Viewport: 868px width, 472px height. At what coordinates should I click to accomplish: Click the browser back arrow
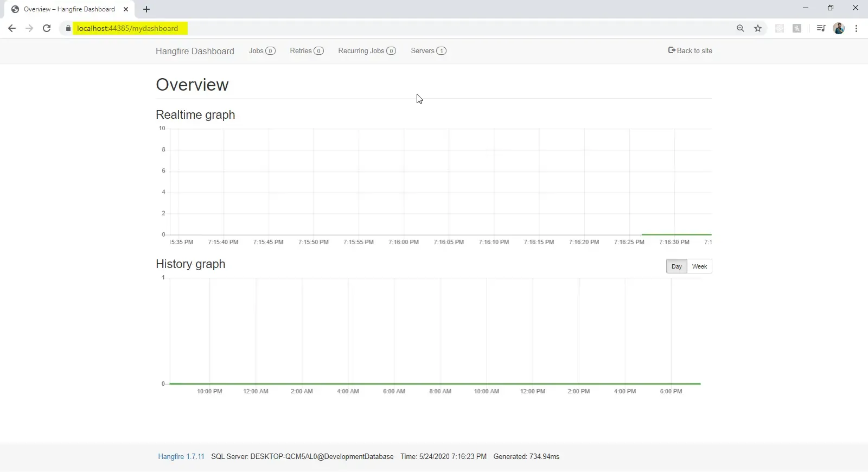[x=12, y=28]
